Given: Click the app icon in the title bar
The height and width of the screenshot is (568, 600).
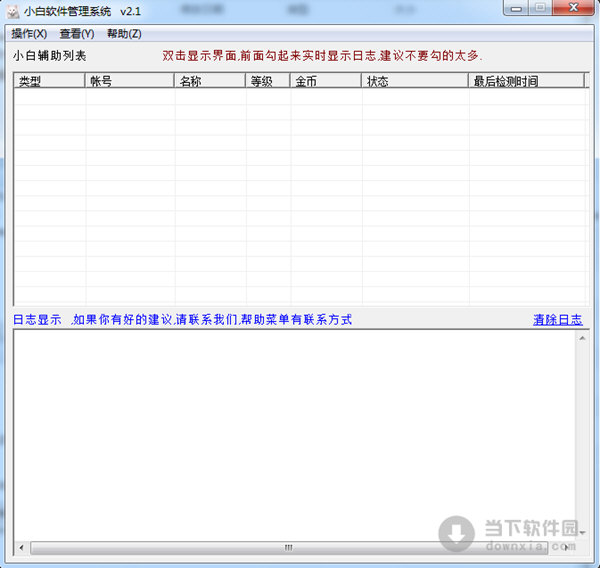Looking at the screenshot, I should click(13, 11).
